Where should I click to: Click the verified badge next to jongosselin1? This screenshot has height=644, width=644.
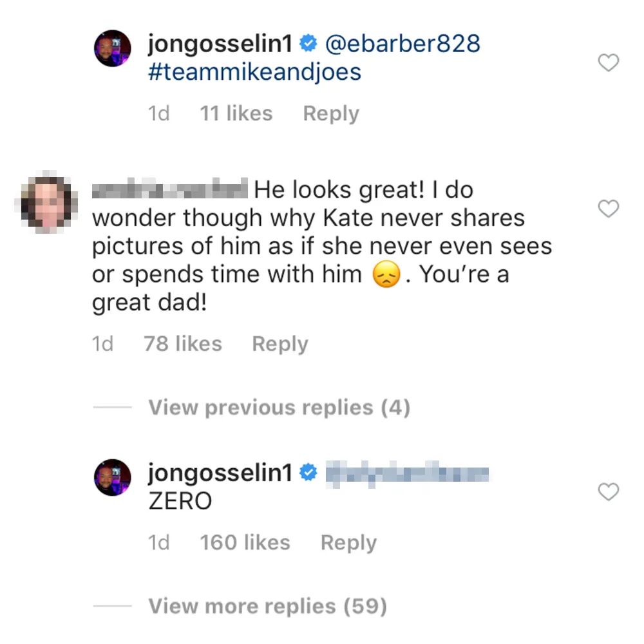tap(309, 43)
